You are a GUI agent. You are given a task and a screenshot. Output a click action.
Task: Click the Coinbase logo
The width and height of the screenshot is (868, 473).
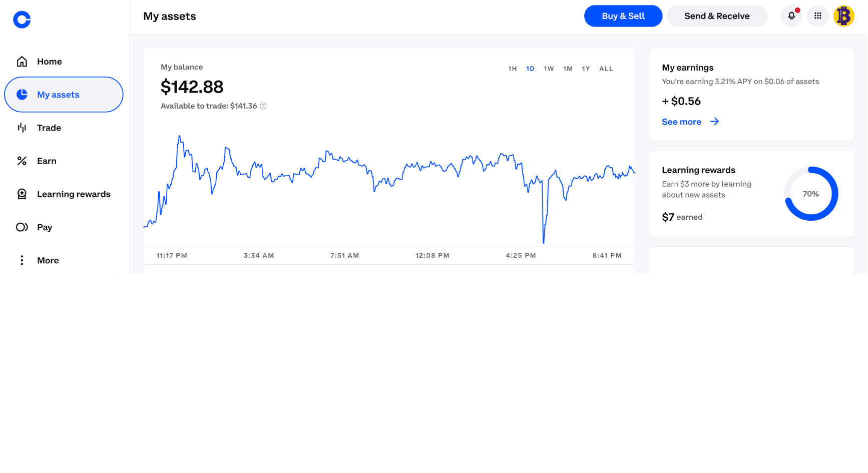point(22,20)
